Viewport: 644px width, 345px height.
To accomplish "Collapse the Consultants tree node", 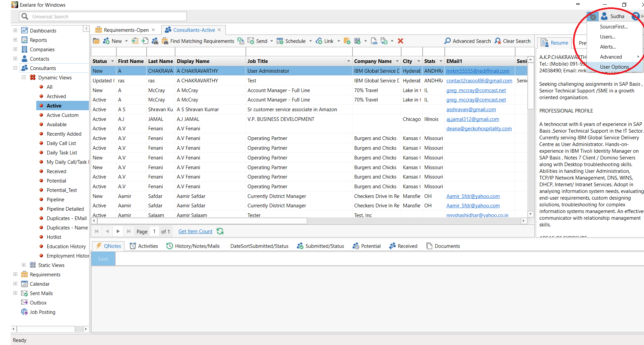I will (x=15, y=68).
